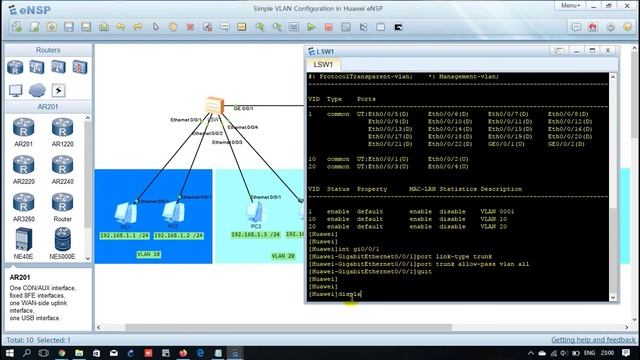
Task: Click the LSW1 window pop-out button
Action: [558, 51]
